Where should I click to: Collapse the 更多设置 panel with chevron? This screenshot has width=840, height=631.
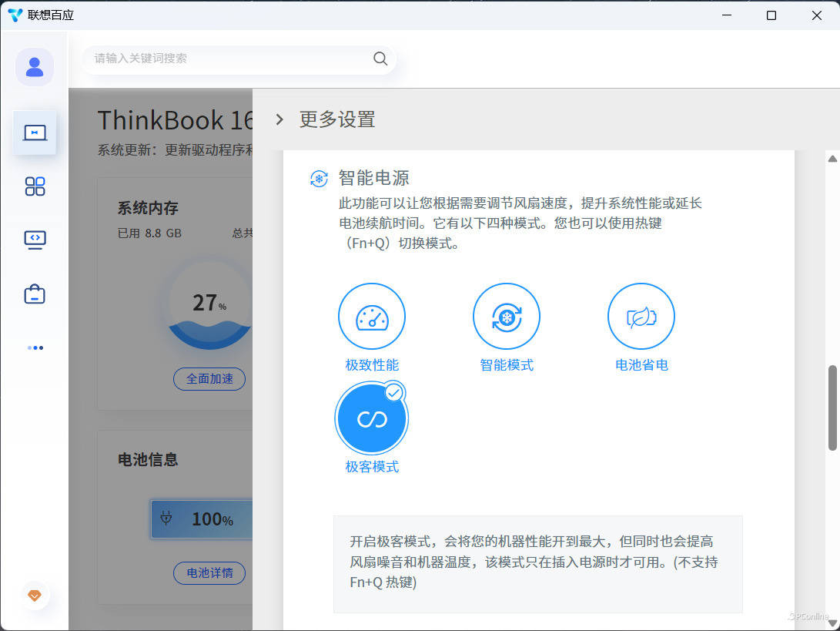[280, 119]
